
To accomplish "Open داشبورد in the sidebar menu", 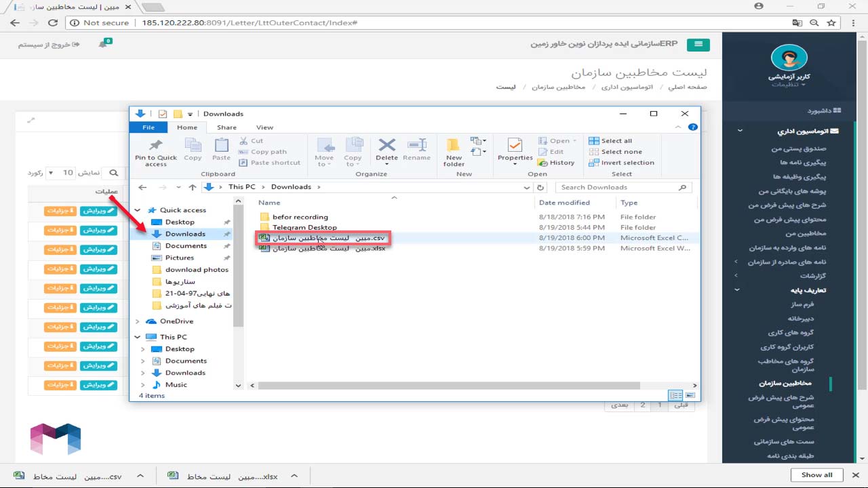I will pos(824,110).
